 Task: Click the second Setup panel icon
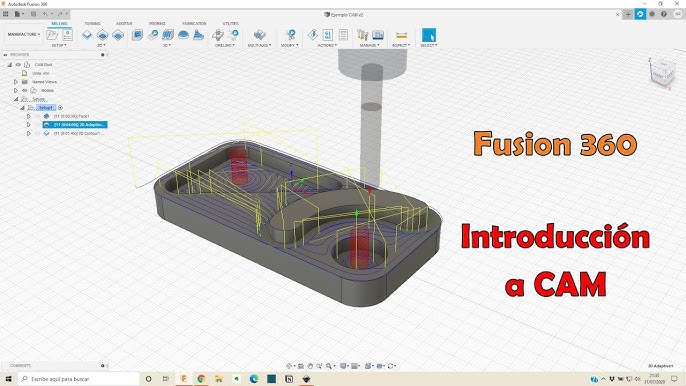pyautogui.click(x=67, y=35)
